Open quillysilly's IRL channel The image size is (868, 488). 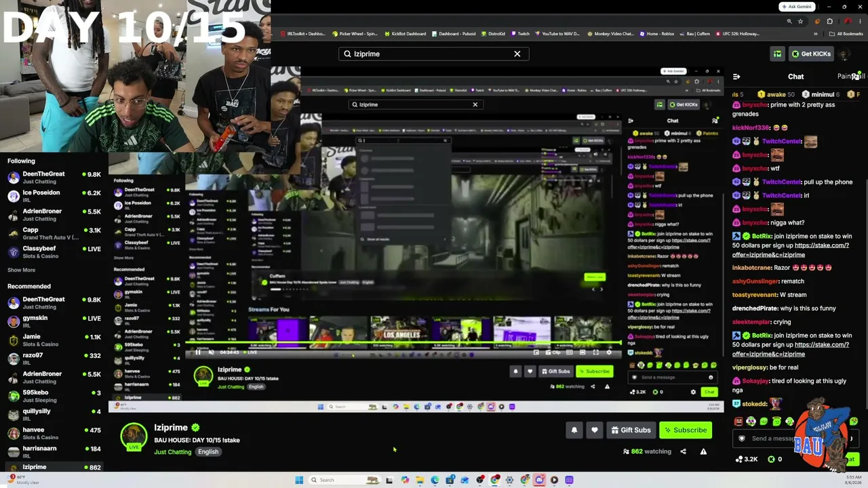(x=54, y=415)
